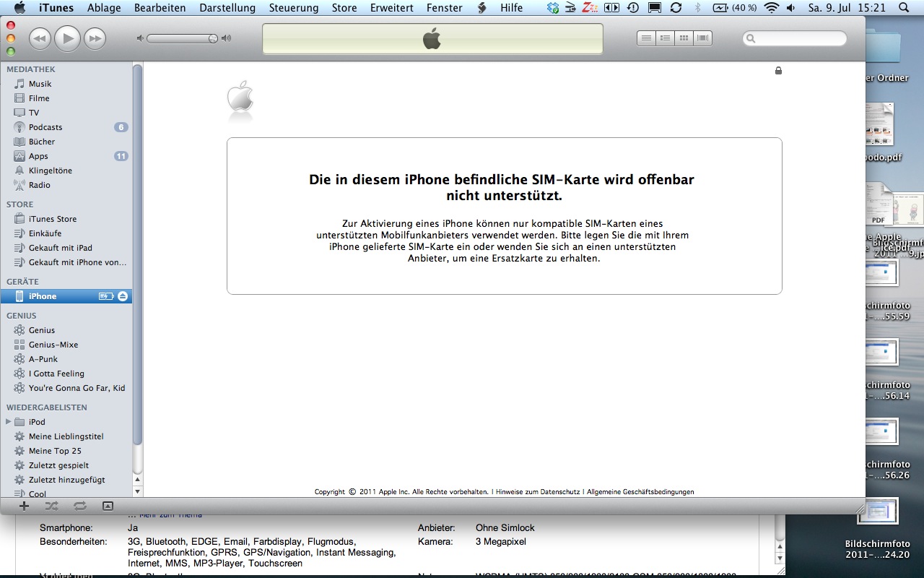Image resolution: width=924 pixels, height=578 pixels.
Task: Toggle repeat at the bottom bar
Action: pyautogui.click(x=79, y=506)
